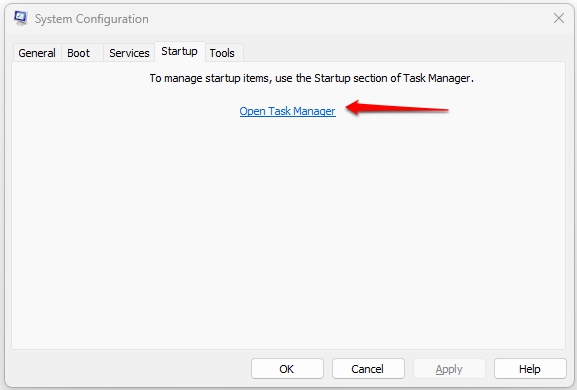This screenshot has width=577, height=390.
Task: Click the monitor icon beside the window title
Action: click(x=21, y=18)
